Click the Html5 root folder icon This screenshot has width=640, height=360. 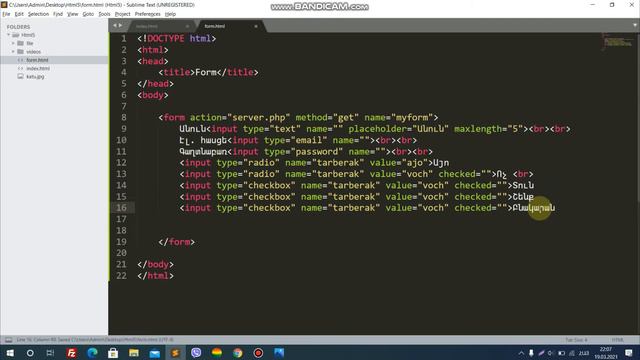16,35
